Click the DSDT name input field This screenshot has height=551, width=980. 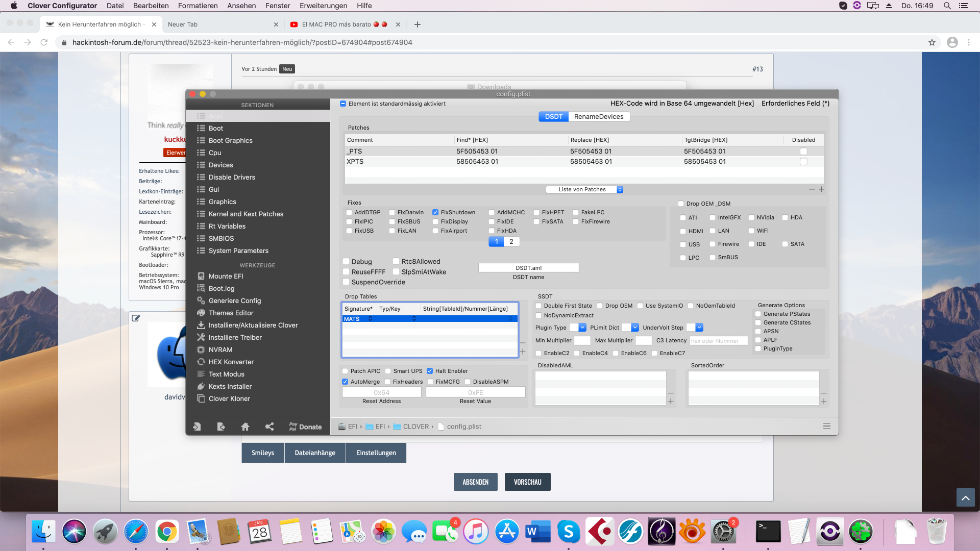528,268
